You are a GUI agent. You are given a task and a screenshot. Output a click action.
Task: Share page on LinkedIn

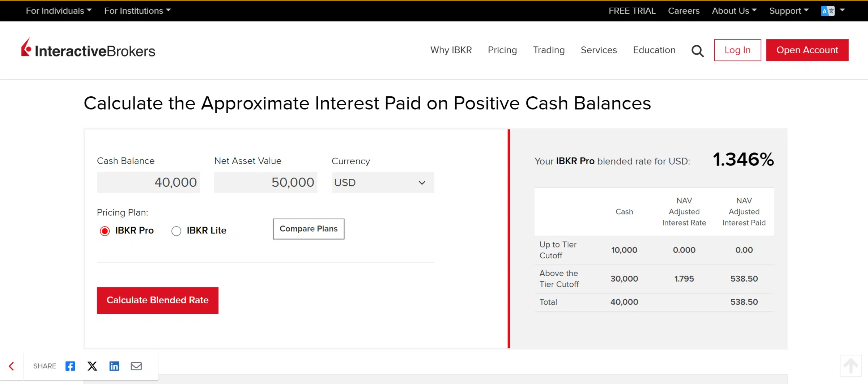point(114,366)
